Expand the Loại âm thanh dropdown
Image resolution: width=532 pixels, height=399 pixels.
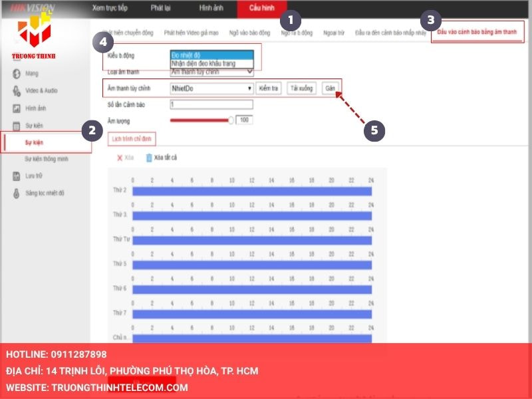coord(211,72)
